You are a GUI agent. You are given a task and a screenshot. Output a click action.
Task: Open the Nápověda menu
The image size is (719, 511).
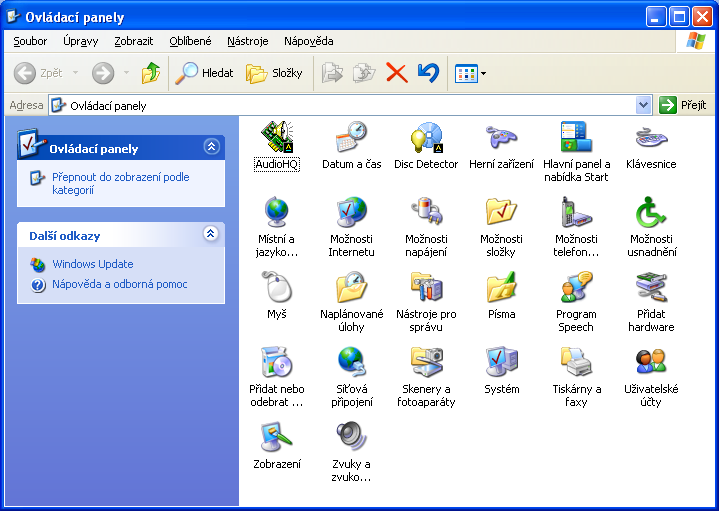tap(309, 41)
